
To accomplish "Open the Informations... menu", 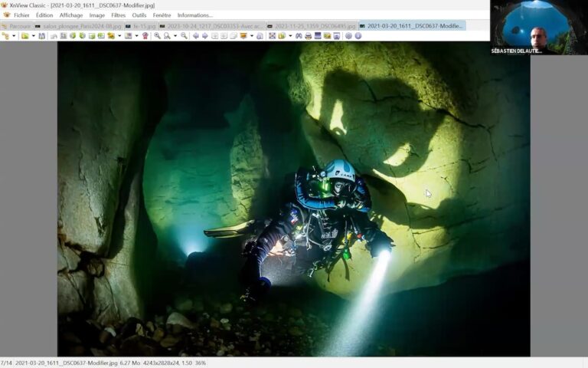I will tap(194, 15).
